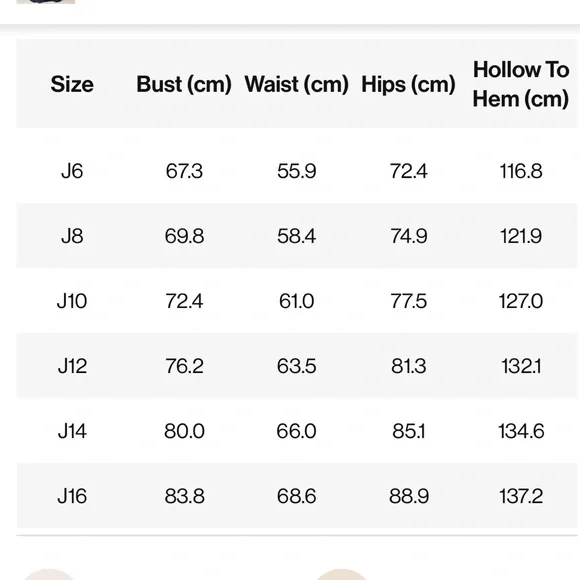The height and width of the screenshot is (580, 580).
Task: Select the Size column header
Action: tap(72, 84)
